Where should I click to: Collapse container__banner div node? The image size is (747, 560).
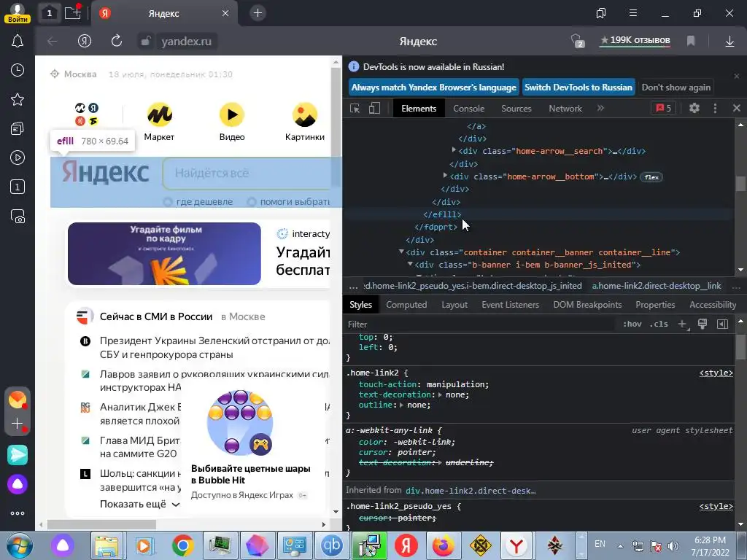tap(401, 252)
